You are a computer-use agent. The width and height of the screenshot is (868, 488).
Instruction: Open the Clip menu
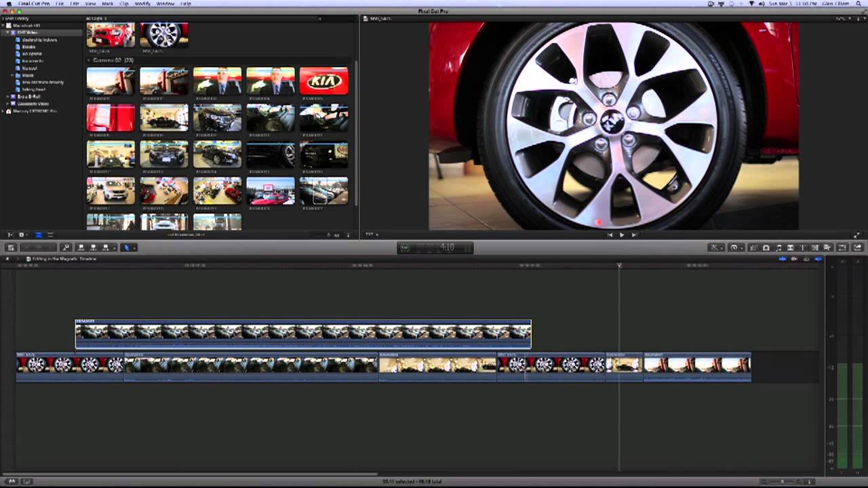tap(124, 3)
